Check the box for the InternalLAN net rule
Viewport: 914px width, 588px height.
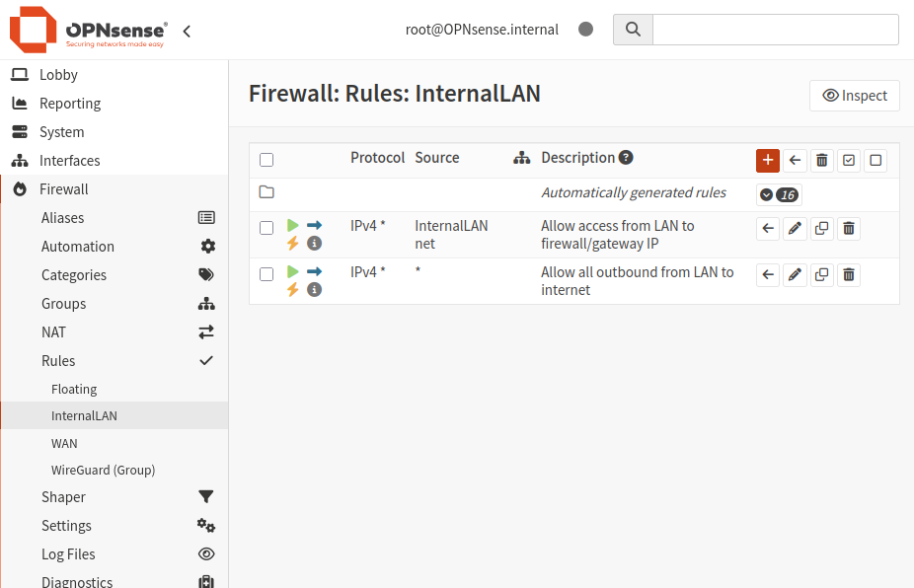pyautogui.click(x=267, y=228)
